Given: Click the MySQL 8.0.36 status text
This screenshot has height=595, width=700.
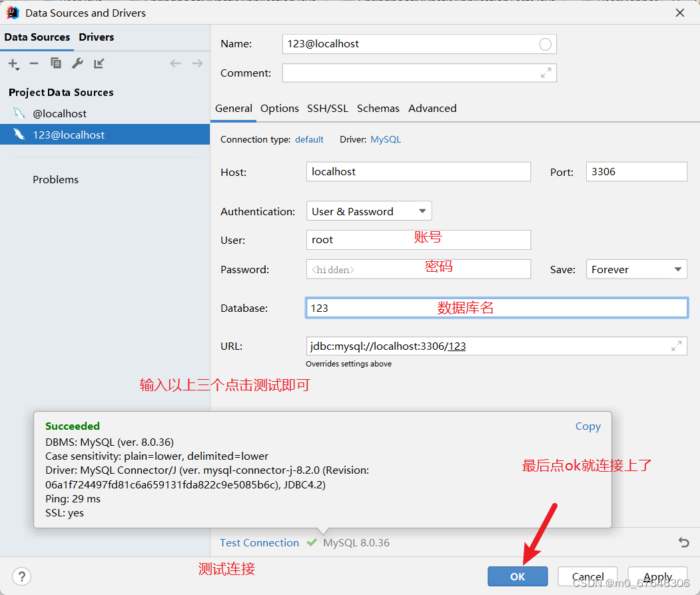Looking at the screenshot, I should 356,543.
